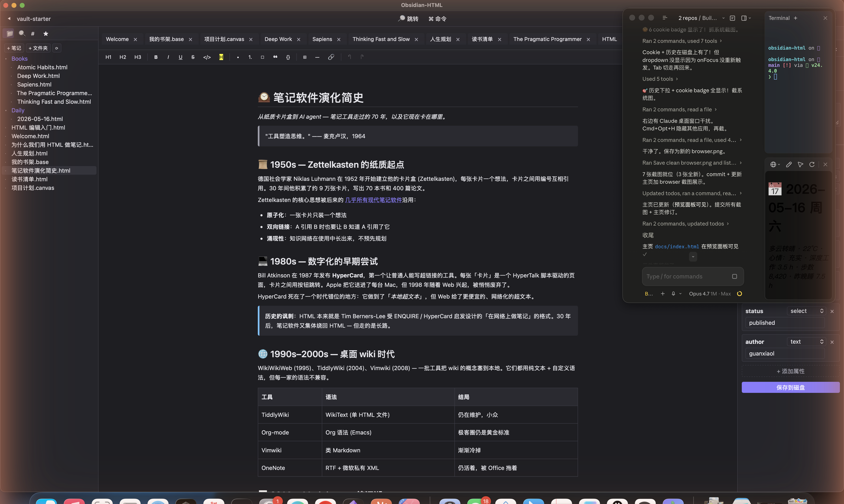Open 项目计划.canvas in file tree
Viewport: 844px width, 504px height.
pyautogui.click(x=33, y=188)
